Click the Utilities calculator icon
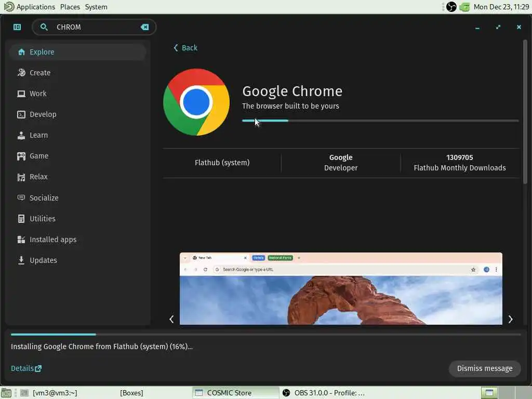The height and width of the screenshot is (399, 532). [x=21, y=219]
